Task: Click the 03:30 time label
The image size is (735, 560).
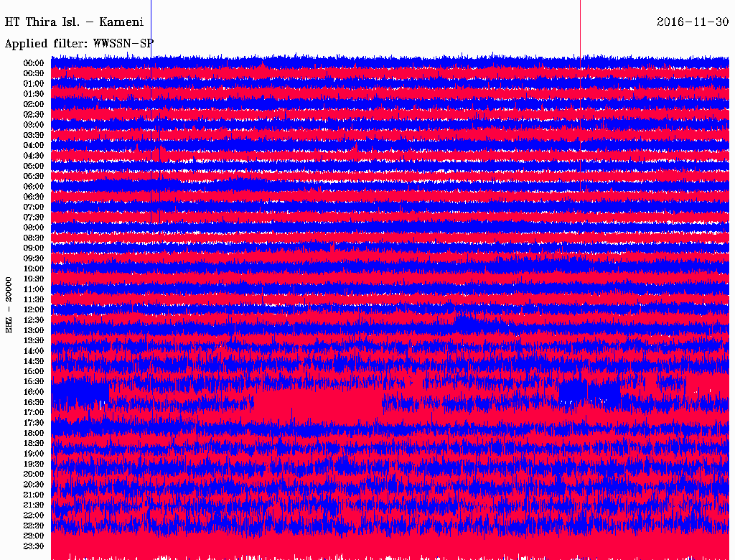Action: click(x=34, y=135)
